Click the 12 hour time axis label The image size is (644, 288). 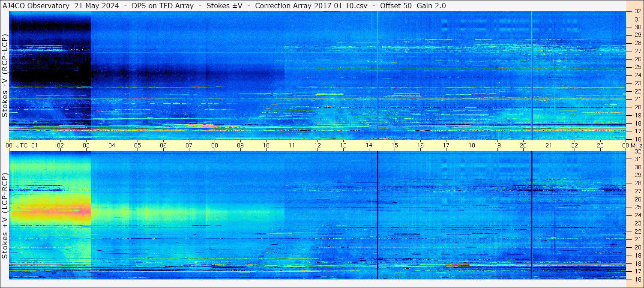(x=318, y=145)
